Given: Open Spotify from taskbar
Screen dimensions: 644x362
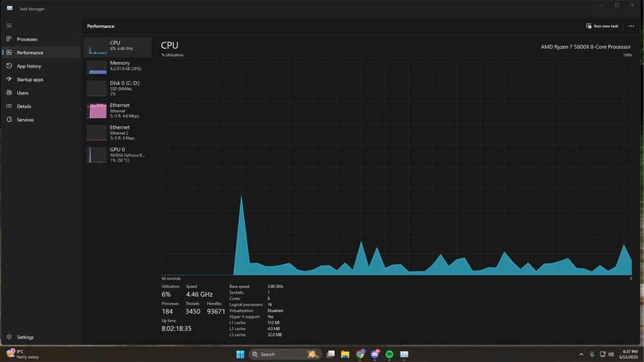Looking at the screenshot, I should (x=390, y=354).
